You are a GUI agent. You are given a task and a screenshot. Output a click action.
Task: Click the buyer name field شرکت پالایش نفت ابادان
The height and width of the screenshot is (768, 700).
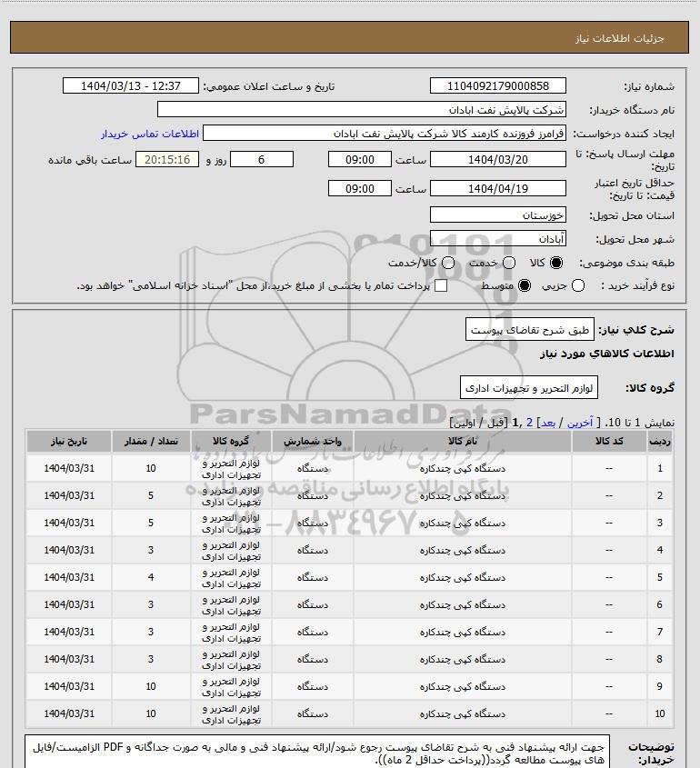pos(362,109)
